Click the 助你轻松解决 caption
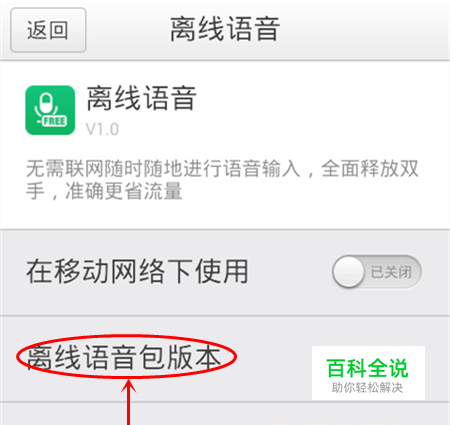Image resolution: width=450 pixels, height=425 pixels. coord(367,388)
